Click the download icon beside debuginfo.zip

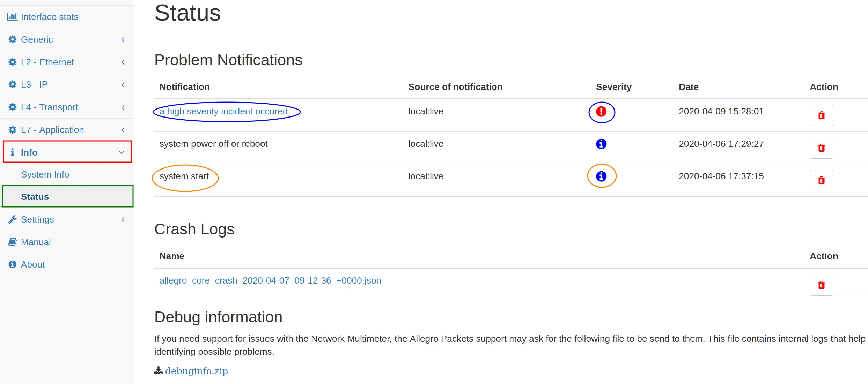[x=158, y=370]
